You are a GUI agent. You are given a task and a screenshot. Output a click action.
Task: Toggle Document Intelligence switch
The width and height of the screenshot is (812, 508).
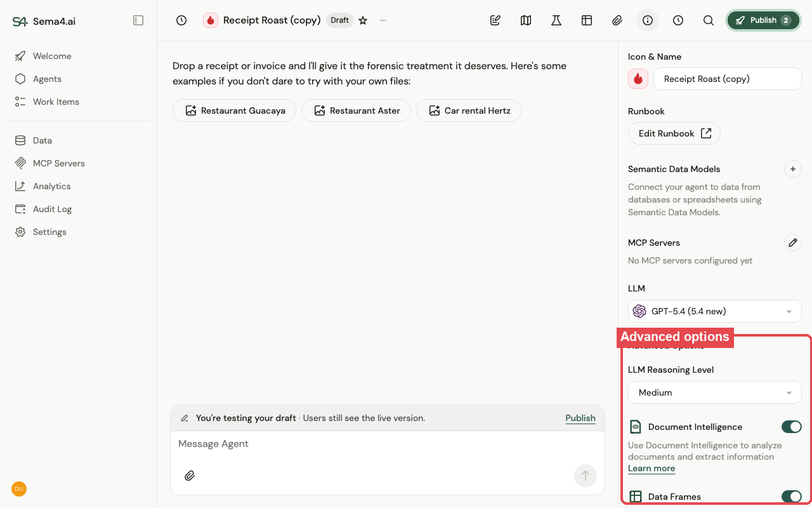tap(791, 427)
